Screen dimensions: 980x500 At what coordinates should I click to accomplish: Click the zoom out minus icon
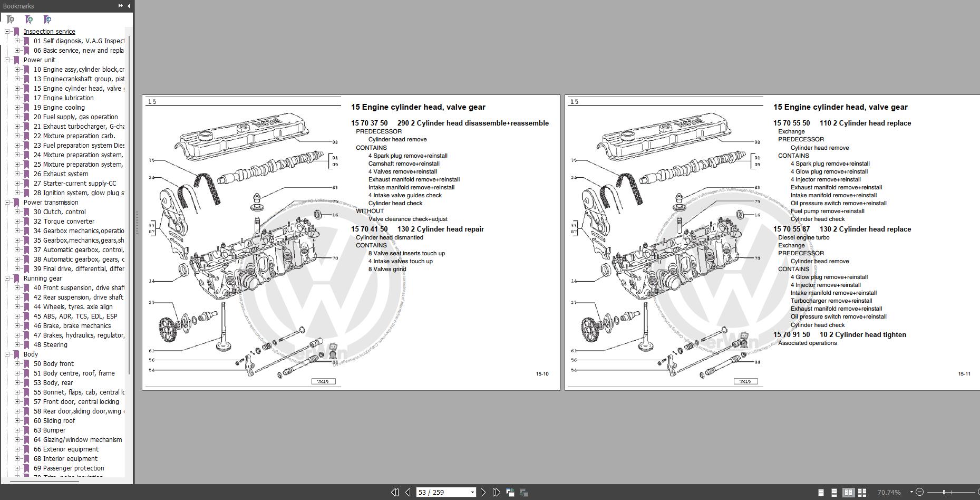coord(919,492)
